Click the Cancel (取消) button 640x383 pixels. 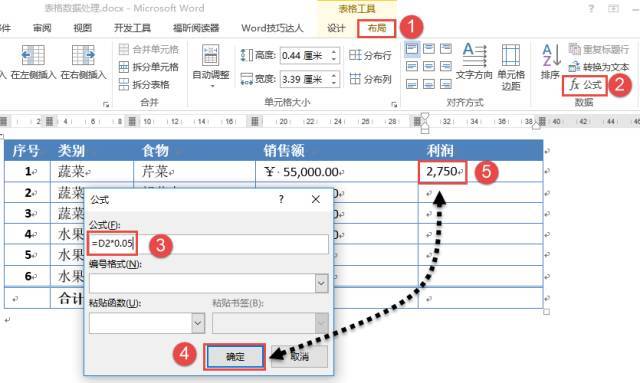[300, 357]
